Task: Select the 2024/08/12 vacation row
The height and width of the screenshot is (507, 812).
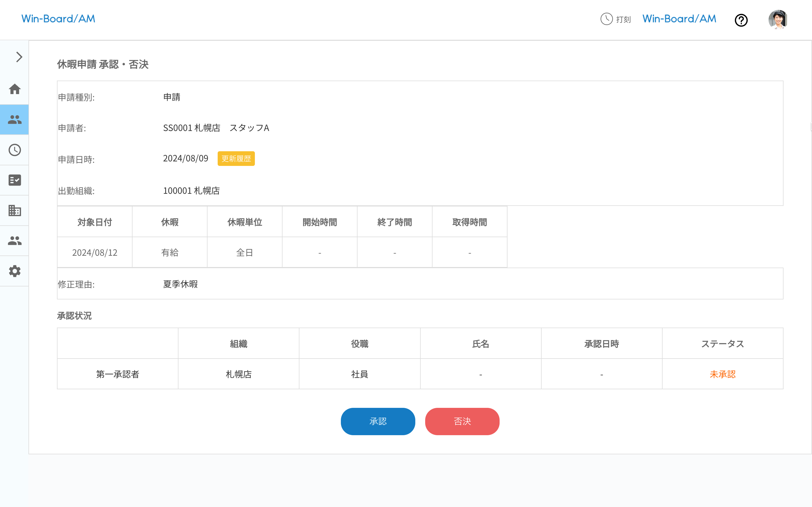Action: pos(95,252)
